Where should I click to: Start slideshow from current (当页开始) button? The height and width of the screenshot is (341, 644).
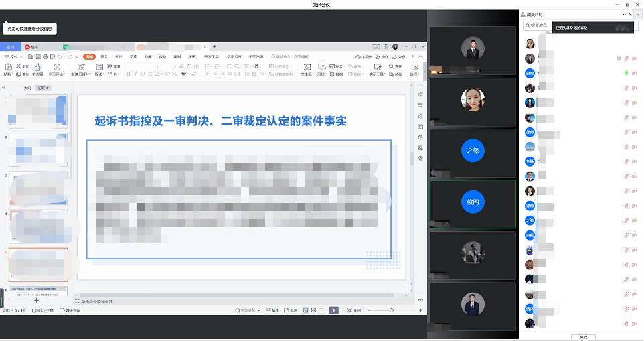pos(57,70)
